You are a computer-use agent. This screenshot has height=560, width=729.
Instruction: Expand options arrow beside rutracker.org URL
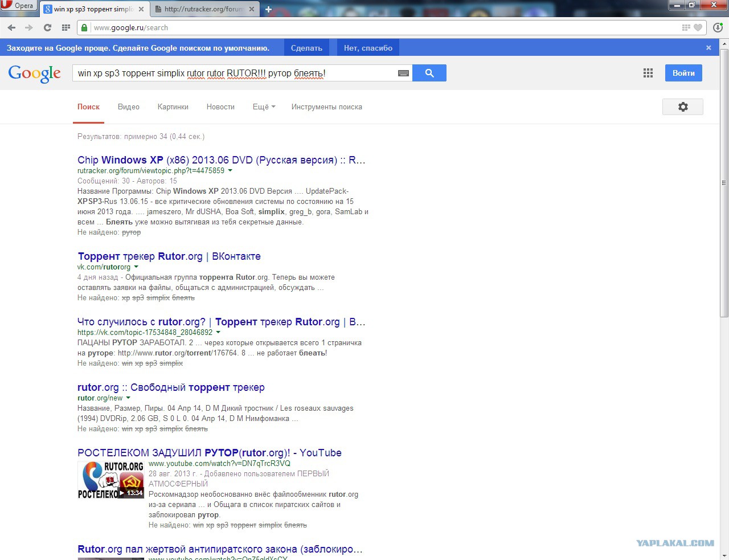(x=230, y=170)
